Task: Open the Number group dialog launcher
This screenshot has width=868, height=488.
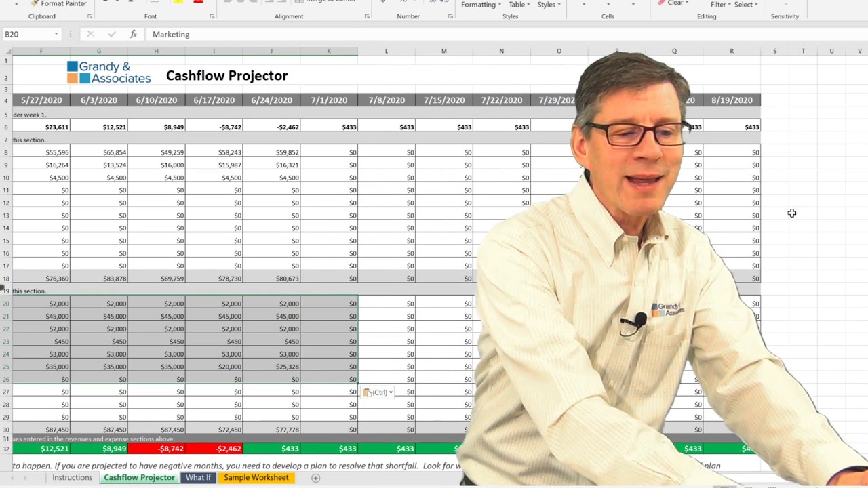Action: coord(450,16)
